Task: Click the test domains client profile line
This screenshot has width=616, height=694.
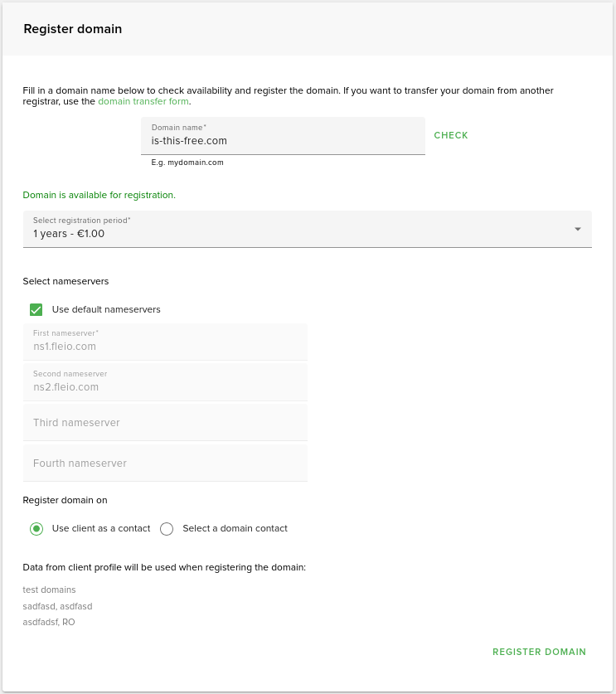Action: tap(50, 590)
